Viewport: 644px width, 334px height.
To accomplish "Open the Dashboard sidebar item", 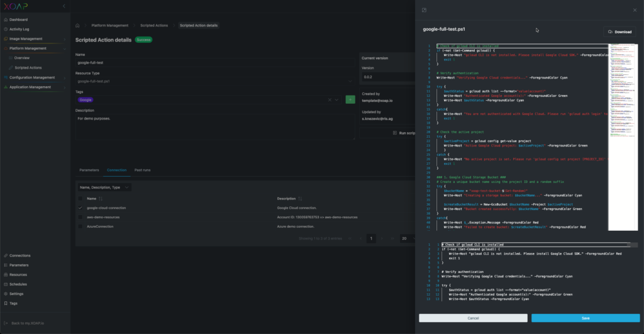I will (x=18, y=19).
